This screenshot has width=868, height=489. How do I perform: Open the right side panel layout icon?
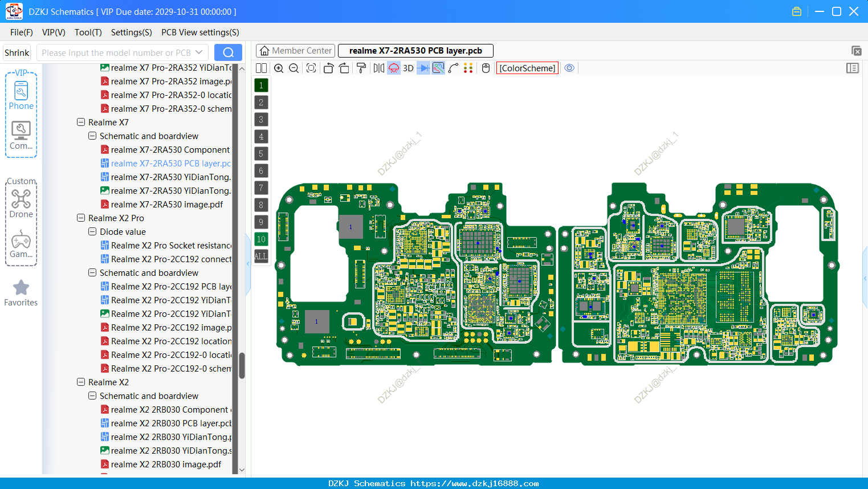click(x=853, y=68)
